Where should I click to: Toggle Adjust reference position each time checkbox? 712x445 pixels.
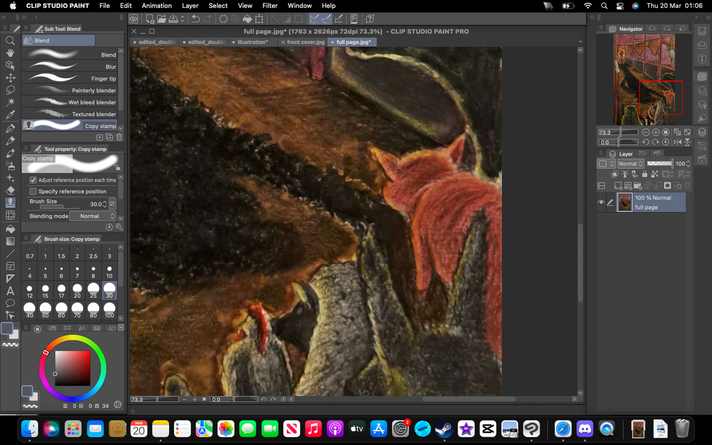pos(33,180)
